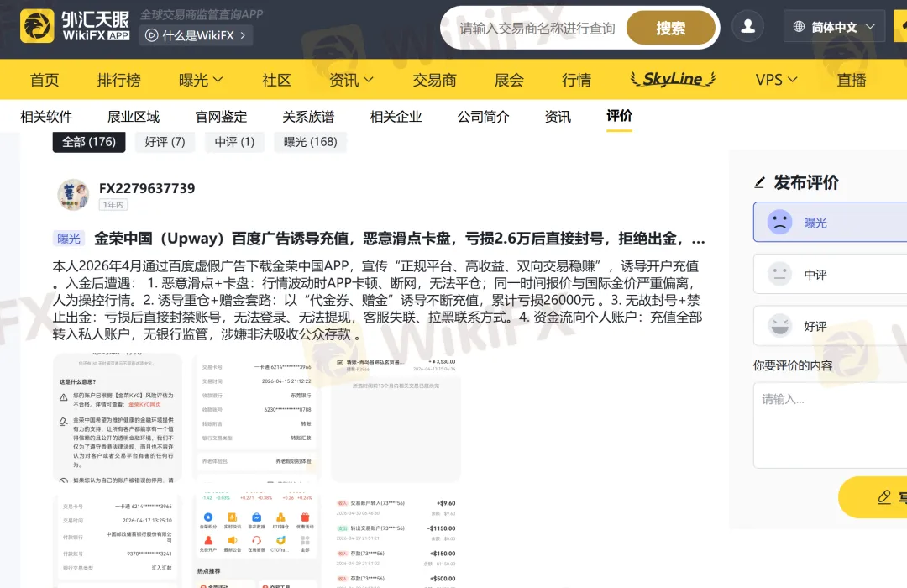Filter reviews by 曝光 (168)

click(x=310, y=142)
